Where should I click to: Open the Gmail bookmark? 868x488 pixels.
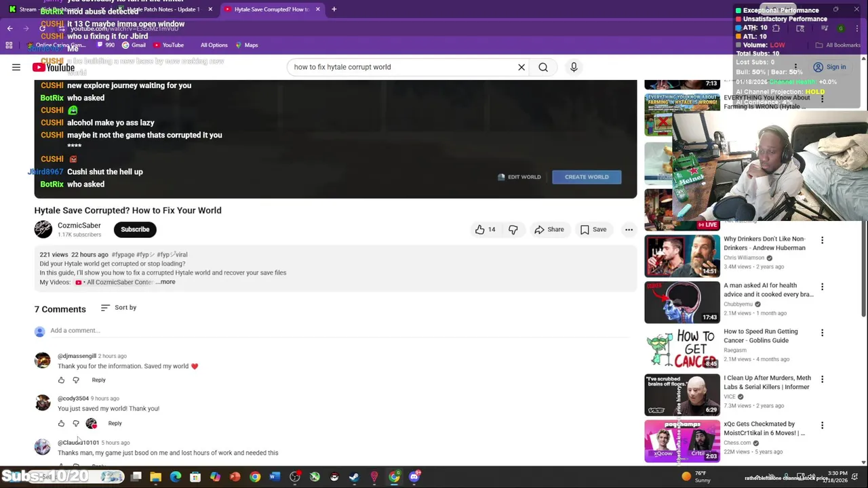tap(134, 45)
